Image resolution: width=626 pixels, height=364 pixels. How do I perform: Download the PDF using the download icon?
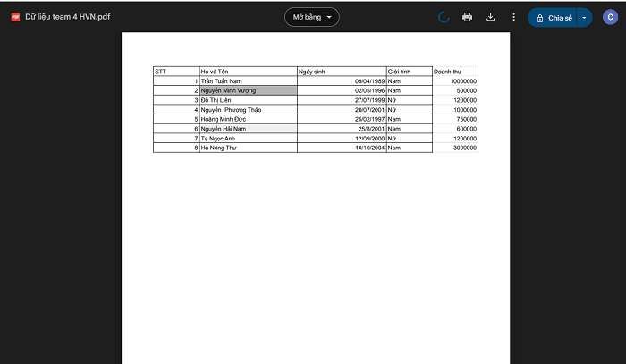490,17
